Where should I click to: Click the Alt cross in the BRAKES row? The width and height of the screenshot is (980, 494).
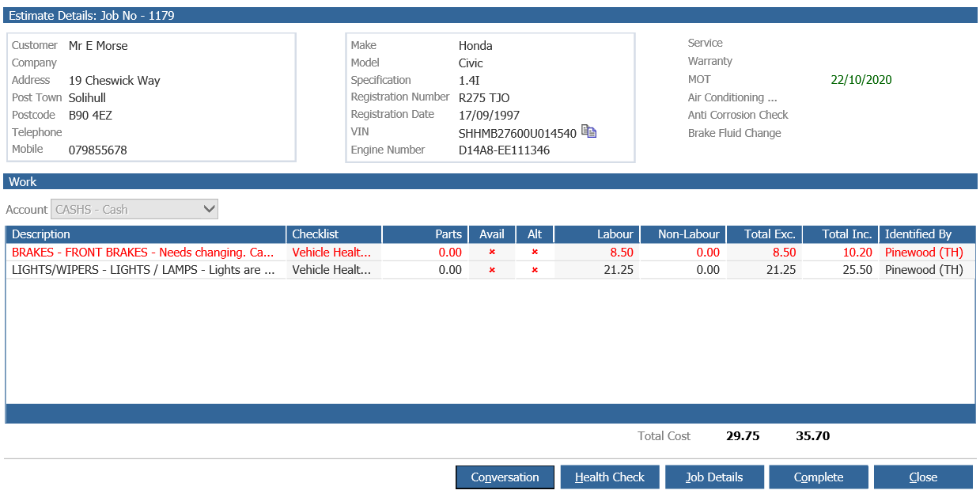[x=535, y=252]
